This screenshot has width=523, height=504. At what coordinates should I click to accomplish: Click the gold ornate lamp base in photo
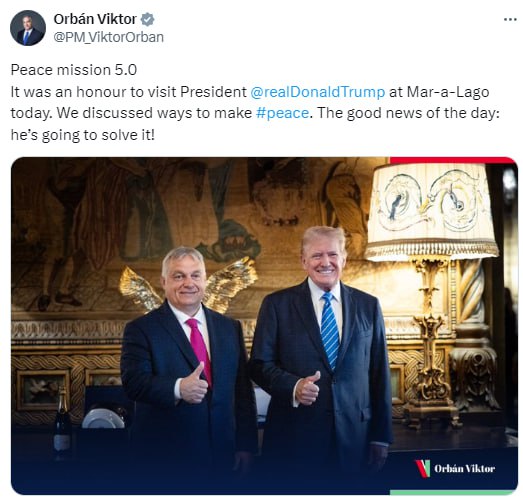430,337
